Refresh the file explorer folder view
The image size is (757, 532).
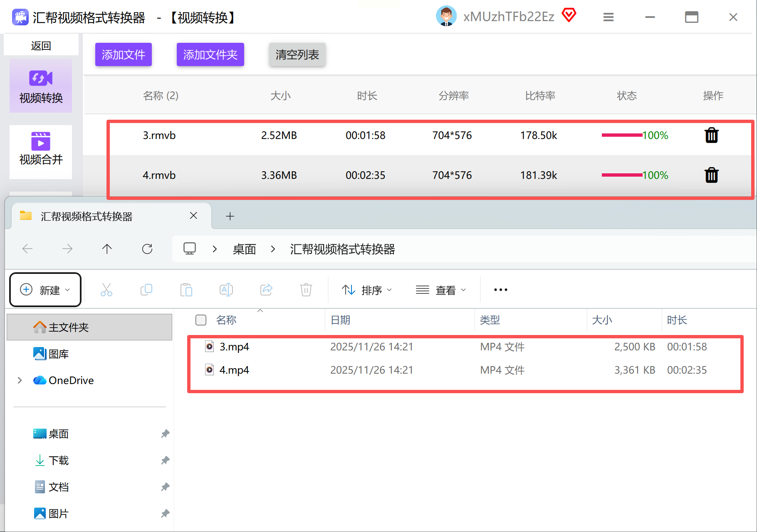[x=147, y=249]
